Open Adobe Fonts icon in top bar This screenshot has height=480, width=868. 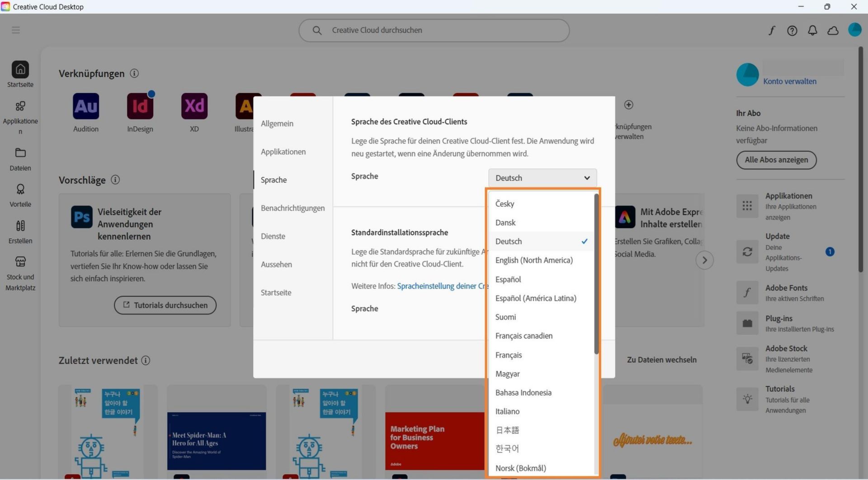772,30
